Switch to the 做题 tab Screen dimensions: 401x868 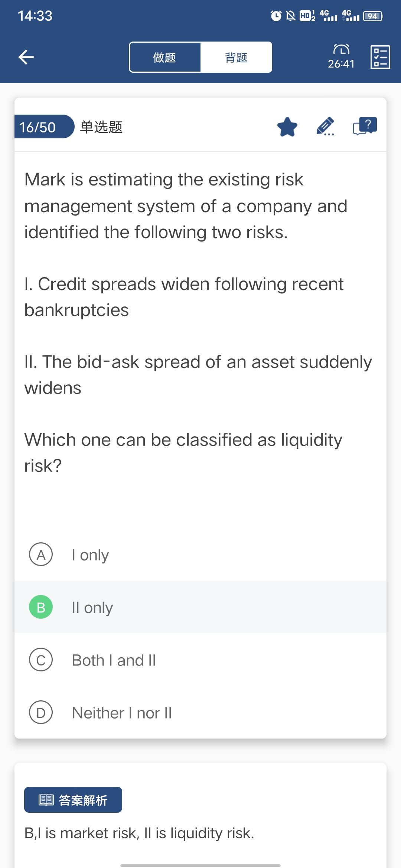coord(165,57)
